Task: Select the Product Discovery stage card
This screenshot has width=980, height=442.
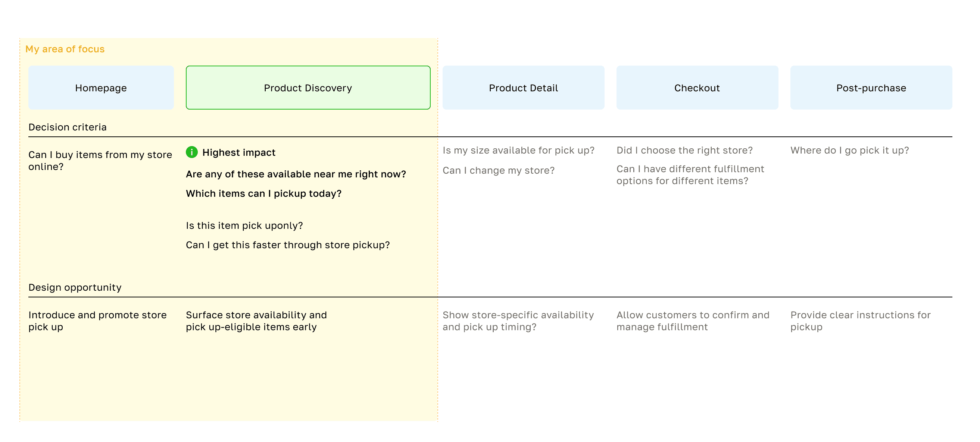Action: 308,88
